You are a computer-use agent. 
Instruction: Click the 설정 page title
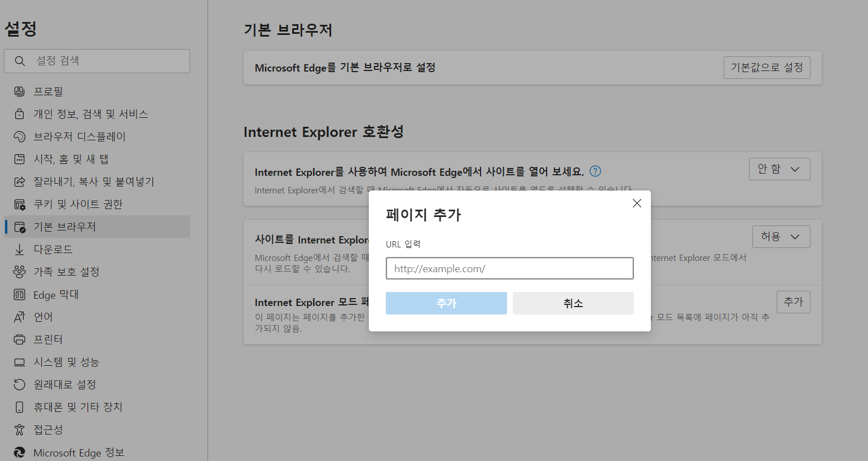(x=21, y=29)
